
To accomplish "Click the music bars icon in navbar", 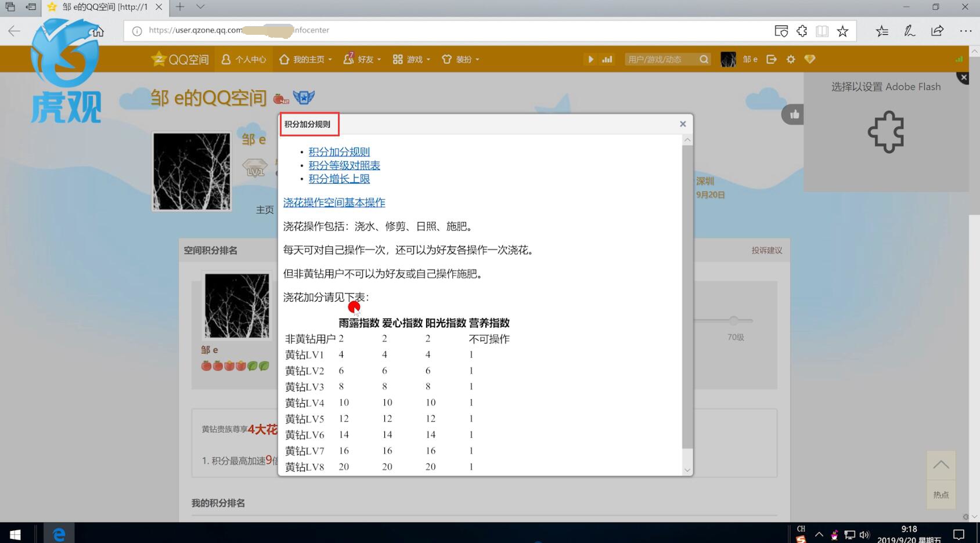I will 607,59.
